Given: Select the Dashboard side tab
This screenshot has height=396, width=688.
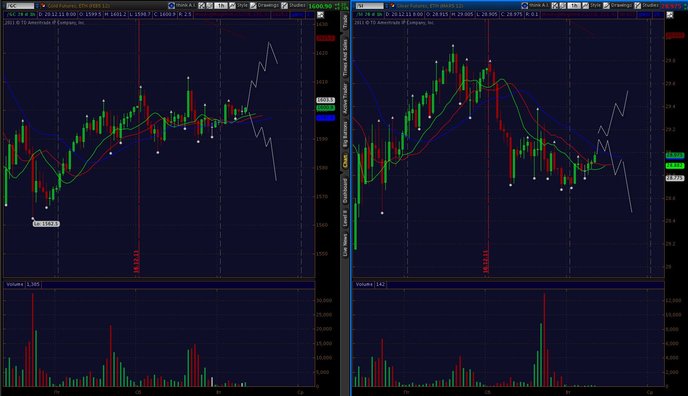Looking at the screenshot, I should [345, 191].
